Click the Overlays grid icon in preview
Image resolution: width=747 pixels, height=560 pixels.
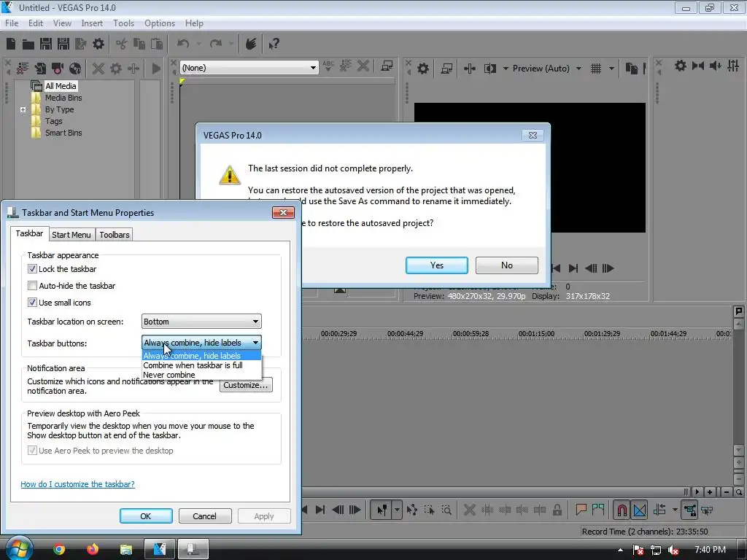(595, 69)
